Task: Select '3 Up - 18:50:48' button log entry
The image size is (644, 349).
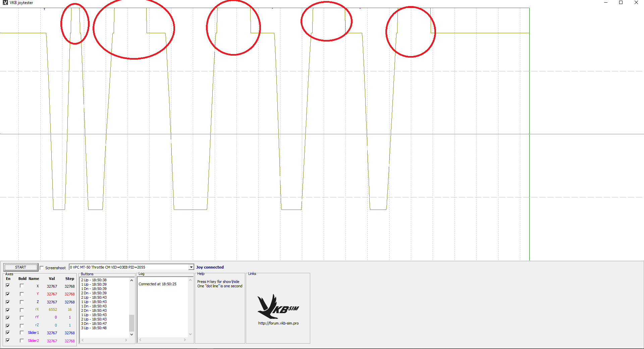Action: (x=94, y=328)
